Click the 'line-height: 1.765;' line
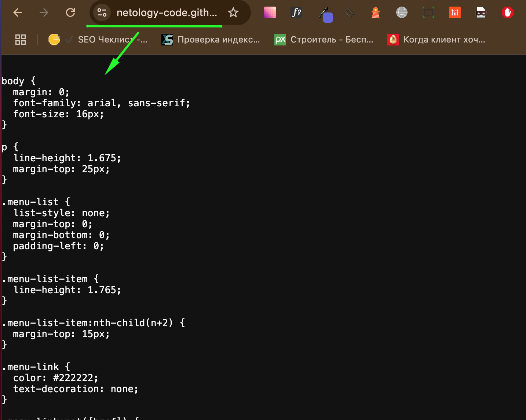Viewport: 526px width, 420px height. click(x=67, y=290)
